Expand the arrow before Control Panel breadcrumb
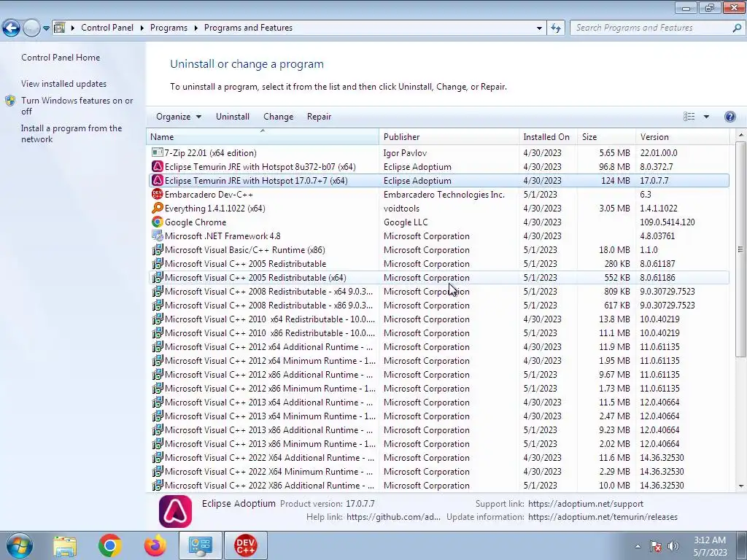This screenshot has height=560, width=747. click(x=73, y=28)
